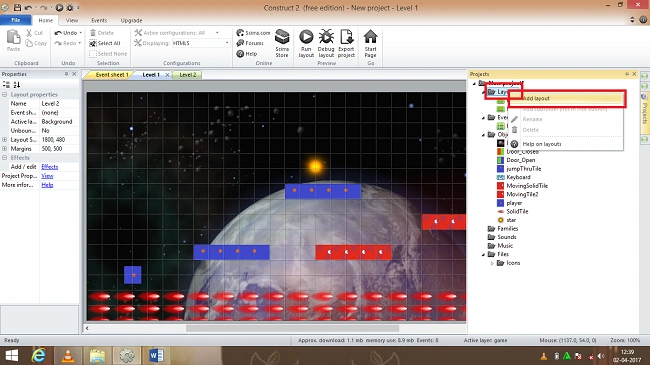The height and width of the screenshot is (365, 650).
Task: Click the Active layer value Background
Action: pyautogui.click(x=59, y=122)
